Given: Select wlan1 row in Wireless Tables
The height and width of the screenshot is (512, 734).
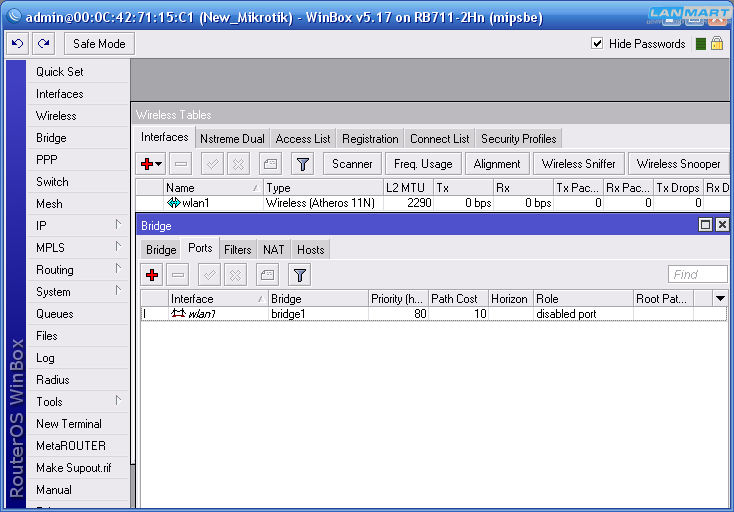Looking at the screenshot, I should coord(433,203).
